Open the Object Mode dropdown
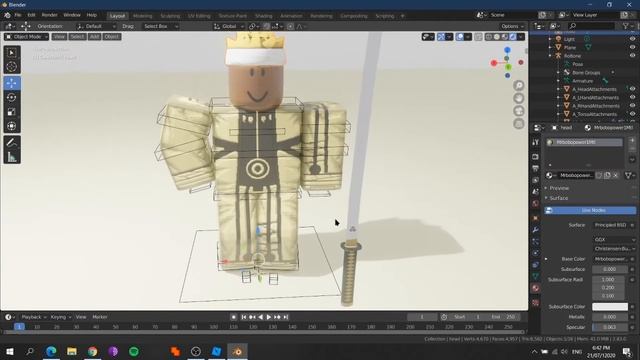This screenshot has width=640, height=360. tap(27, 37)
